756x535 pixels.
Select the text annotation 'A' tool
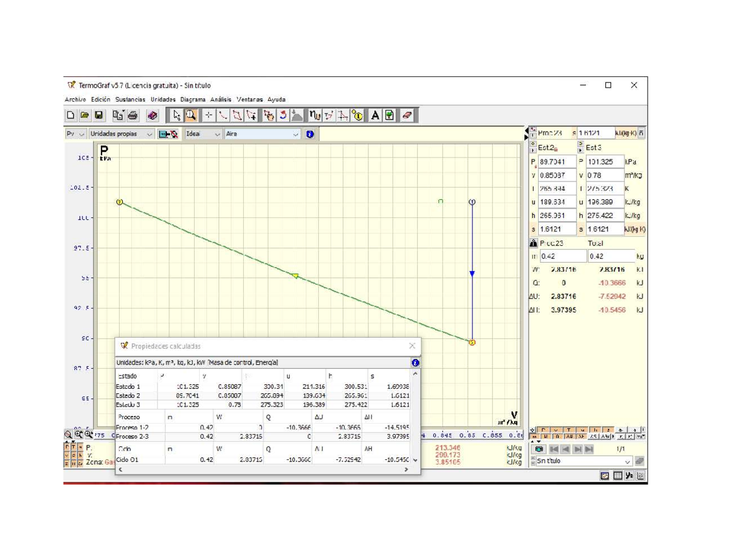click(x=375, y=115)
